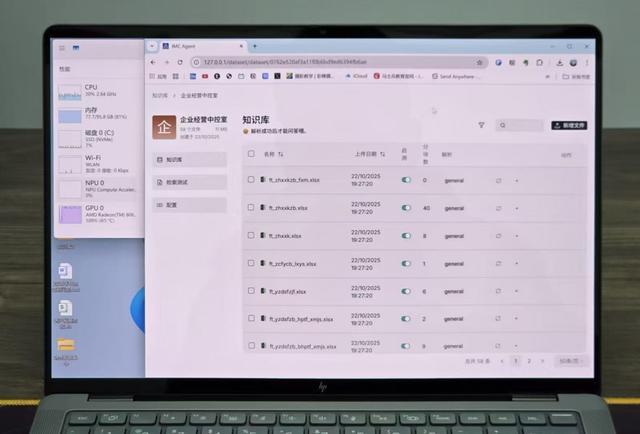This screenshot has width=640, height=434.
Task: Click the browser back arrow
Action: coord(153,62)
